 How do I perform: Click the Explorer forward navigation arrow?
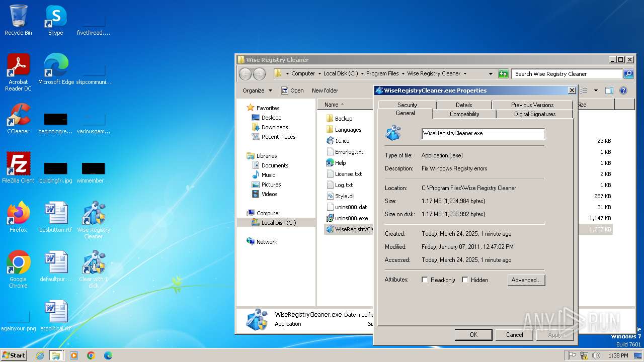(259, 74)
